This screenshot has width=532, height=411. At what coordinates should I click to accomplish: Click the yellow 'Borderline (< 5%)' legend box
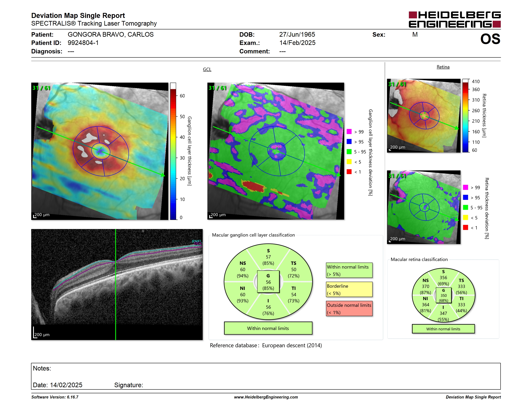coord(349,289)
